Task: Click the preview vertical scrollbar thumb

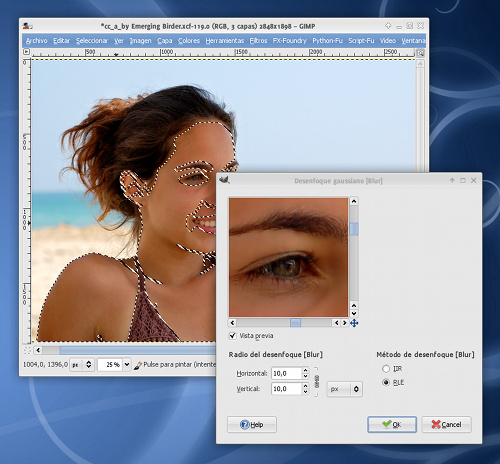Action: click(x=354, y=229)
